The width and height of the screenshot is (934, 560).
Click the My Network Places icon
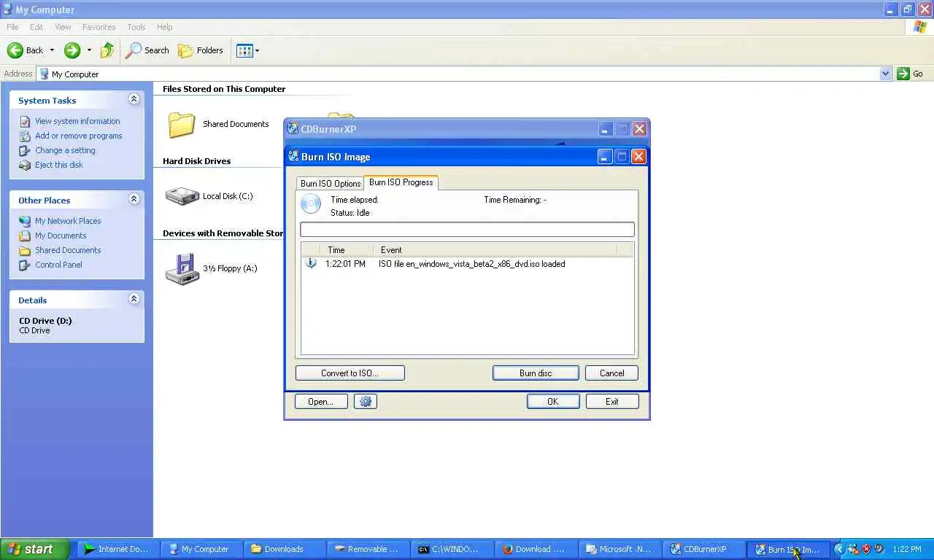tap(25, 221)
